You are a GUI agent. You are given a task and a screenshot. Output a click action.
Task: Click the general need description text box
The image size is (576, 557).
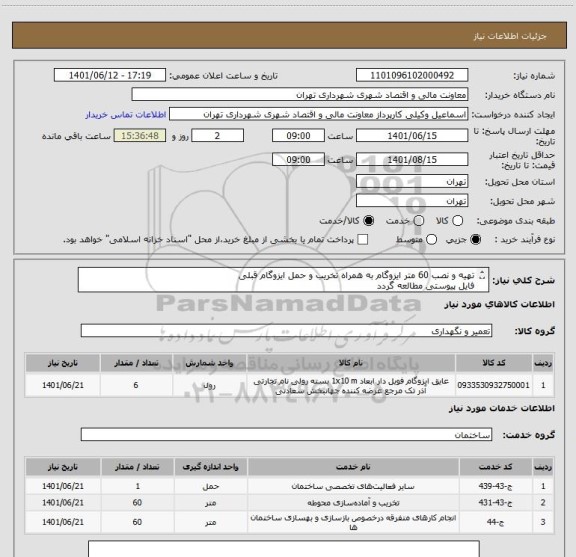click(283, 280)
